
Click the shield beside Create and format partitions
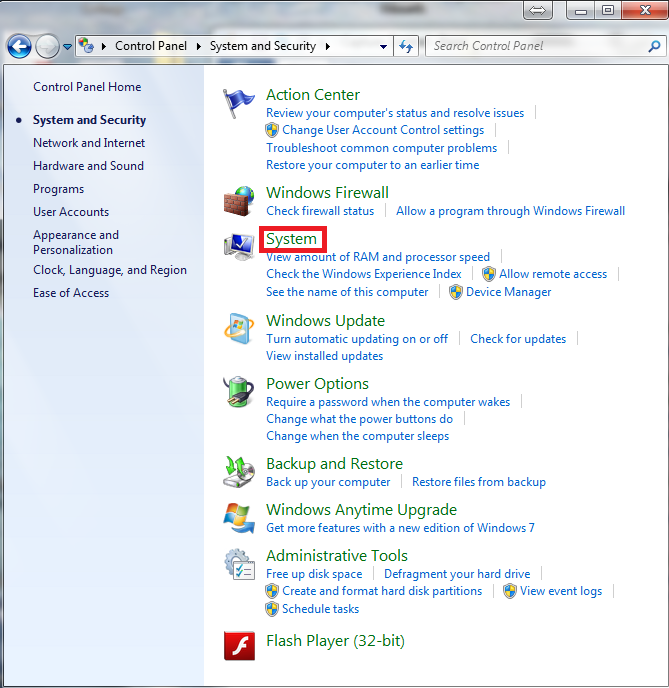click(272, 591)
